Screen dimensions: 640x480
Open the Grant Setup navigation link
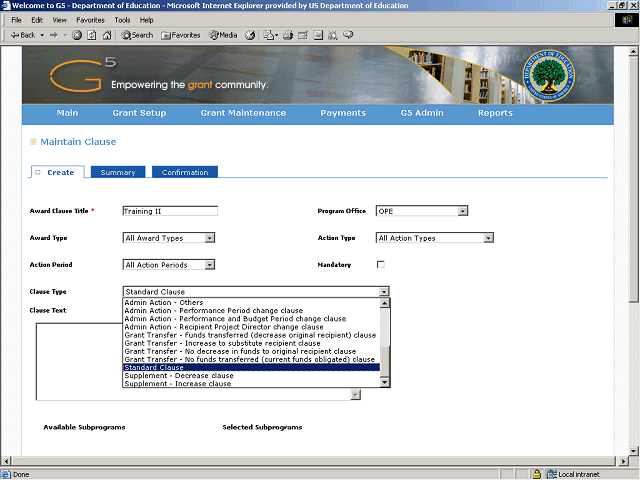click(139, 113)
